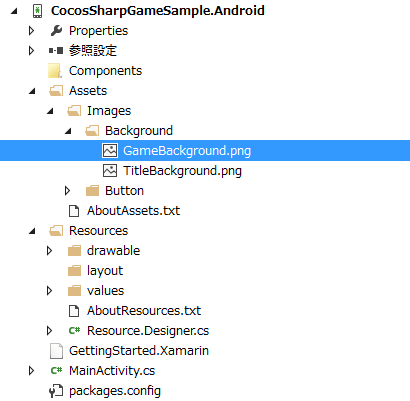This screenshot has height=401, width=410.
Task: Click the layout folder icon
Action: [74, 271]
